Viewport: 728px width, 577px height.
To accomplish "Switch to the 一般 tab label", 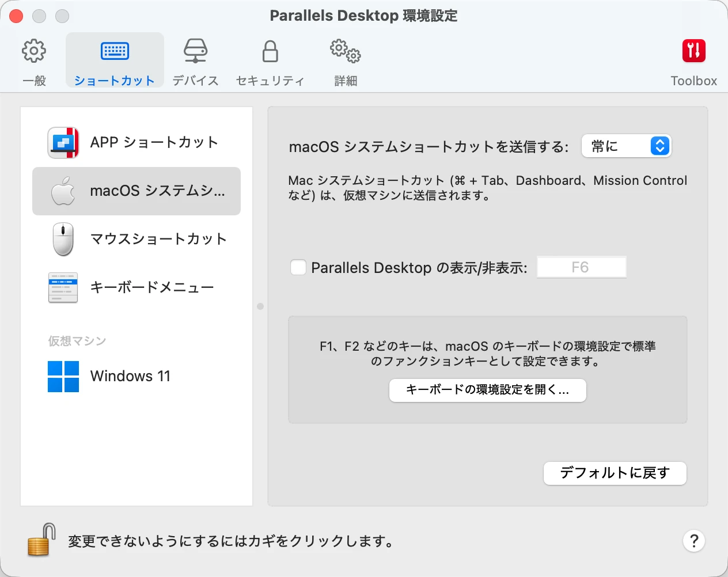I will 34,81.
